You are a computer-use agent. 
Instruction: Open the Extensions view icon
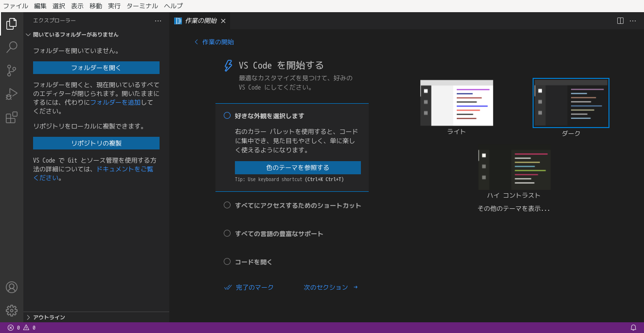click(12, 117)
